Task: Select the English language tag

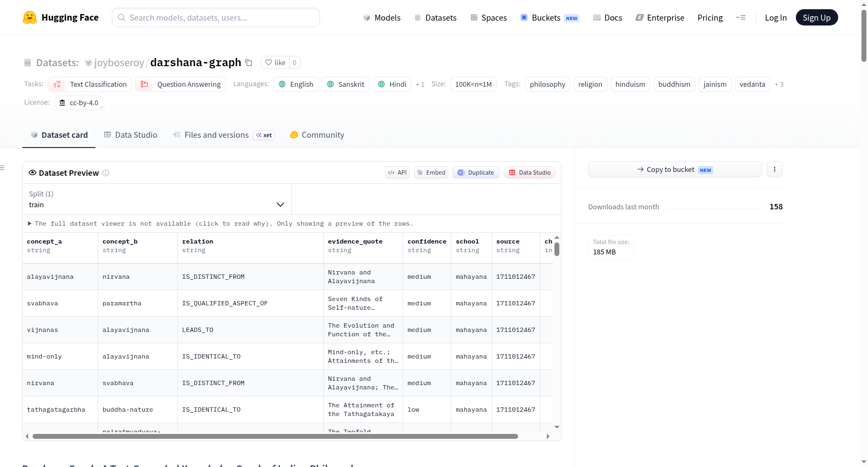Action: (x=296, y=84)
